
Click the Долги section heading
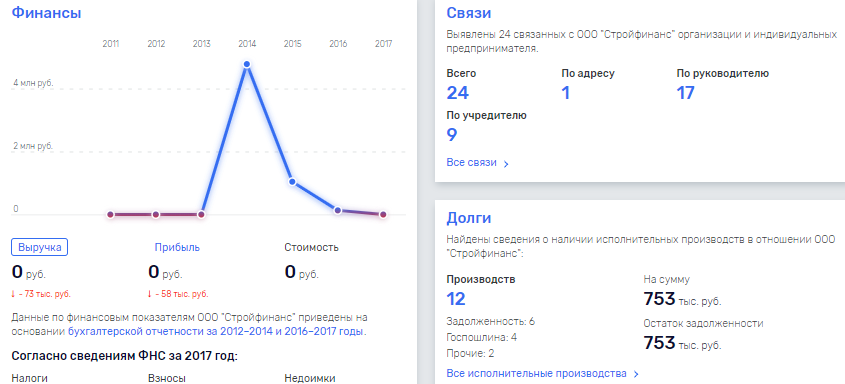pos(469,218)
